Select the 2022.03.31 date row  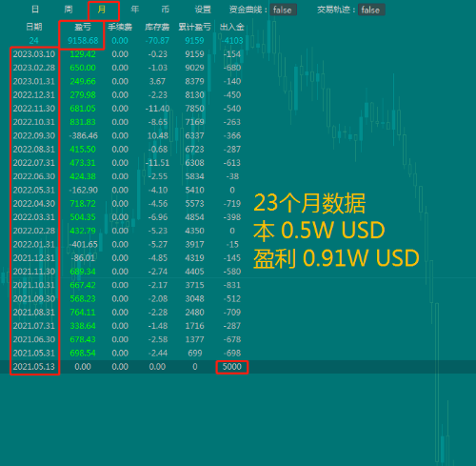[x=34, y=217]
